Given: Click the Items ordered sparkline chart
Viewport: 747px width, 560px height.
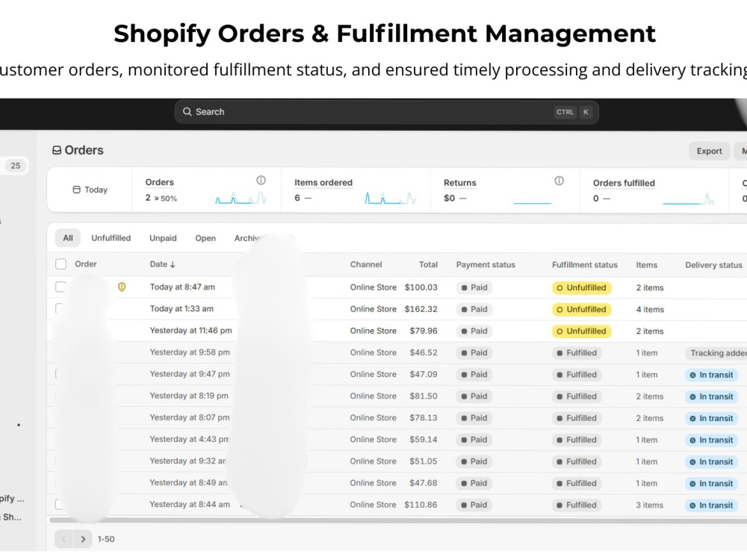Looking at the screenshot, I should click(x=391, y=198).
